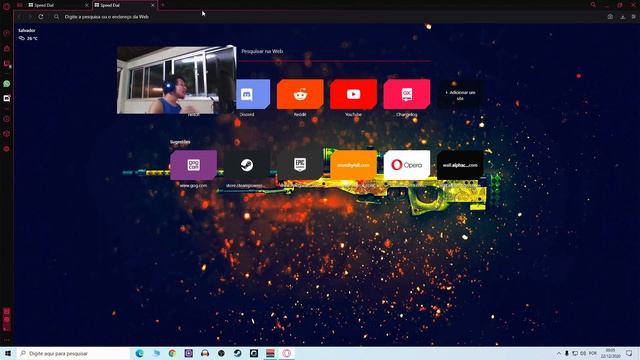Image resolution: width=640 pixels, height=360 pixels.
Task: Reload the current page
Action: click(41, 17)
